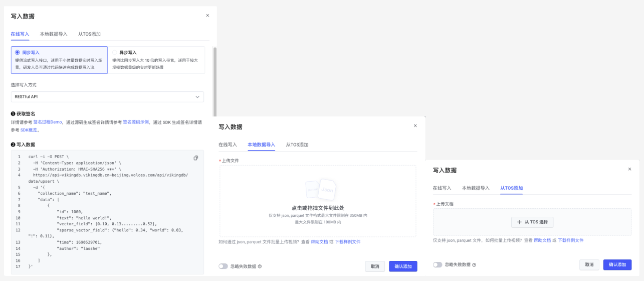Switch to 在线写入 tab in the first dialog
The height and width of the screenshot is (281, 644).
(20, 34)
